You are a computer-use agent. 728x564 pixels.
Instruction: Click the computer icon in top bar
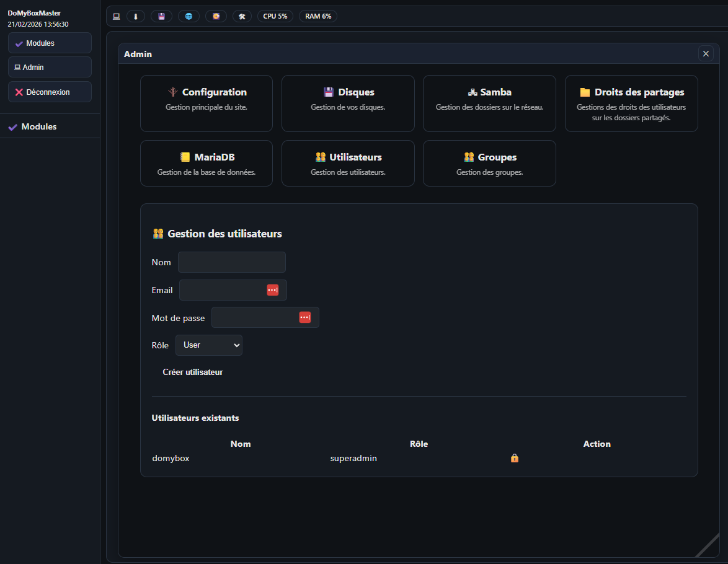coord(116,16)
